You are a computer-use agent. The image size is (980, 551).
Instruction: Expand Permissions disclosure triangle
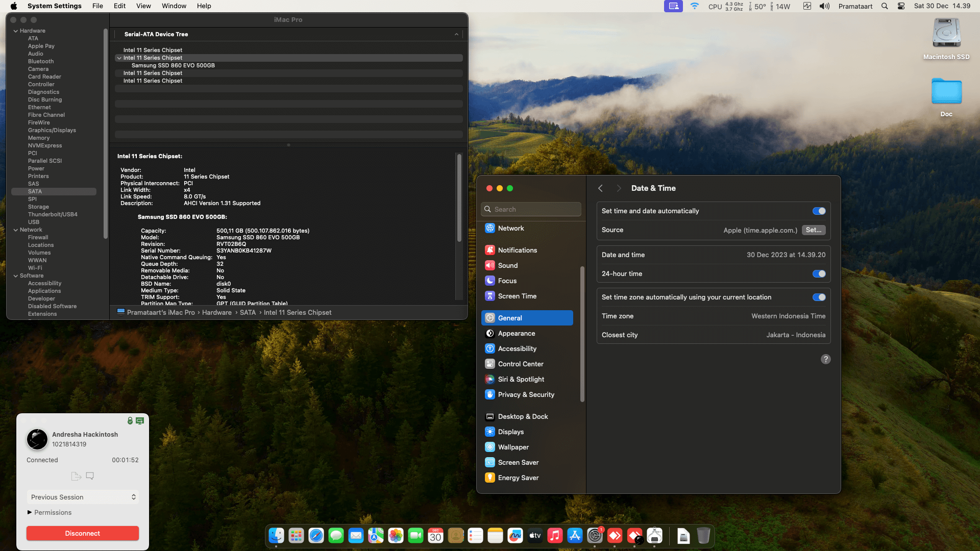coord(30,512)
